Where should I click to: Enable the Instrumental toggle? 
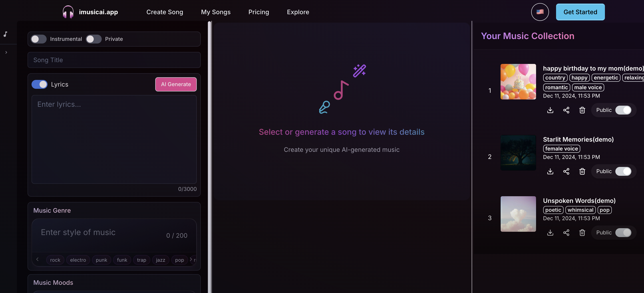[x=38, y=39]
